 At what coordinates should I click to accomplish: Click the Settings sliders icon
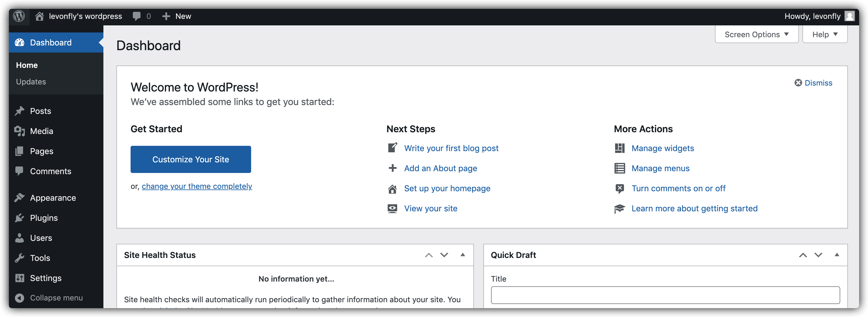pyautogui.click(x=19, y=278)
